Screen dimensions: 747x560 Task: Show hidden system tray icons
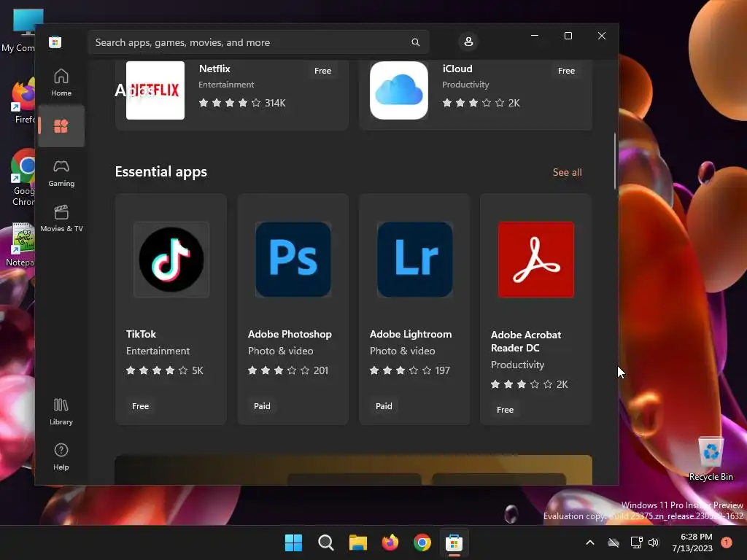[x=589, y=542]
